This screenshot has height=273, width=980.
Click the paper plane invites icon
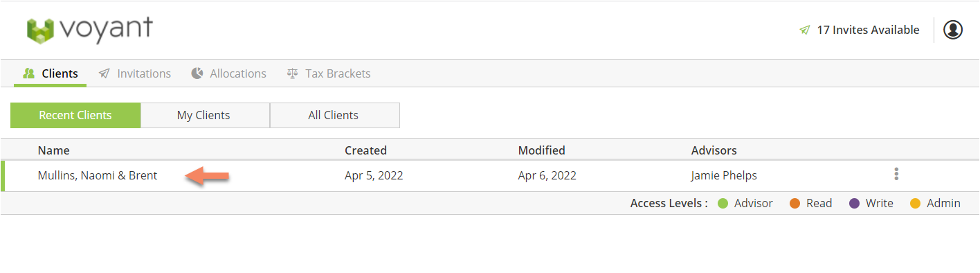(804, 30)
